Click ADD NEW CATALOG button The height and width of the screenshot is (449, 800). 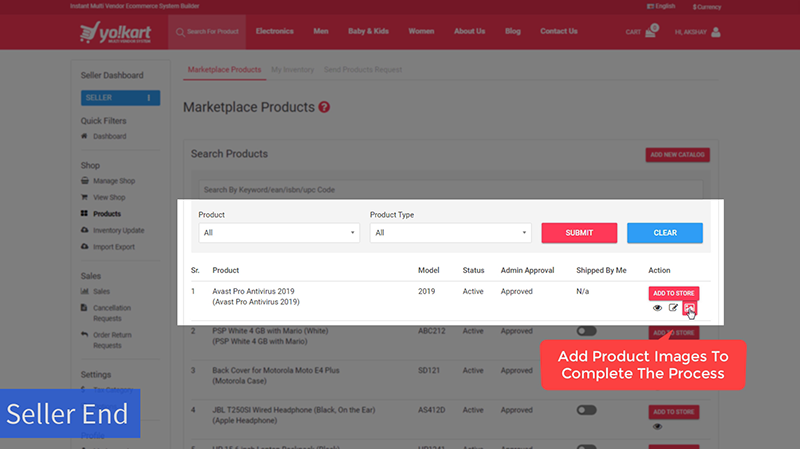pyautogui.click(x=677, y=155)
